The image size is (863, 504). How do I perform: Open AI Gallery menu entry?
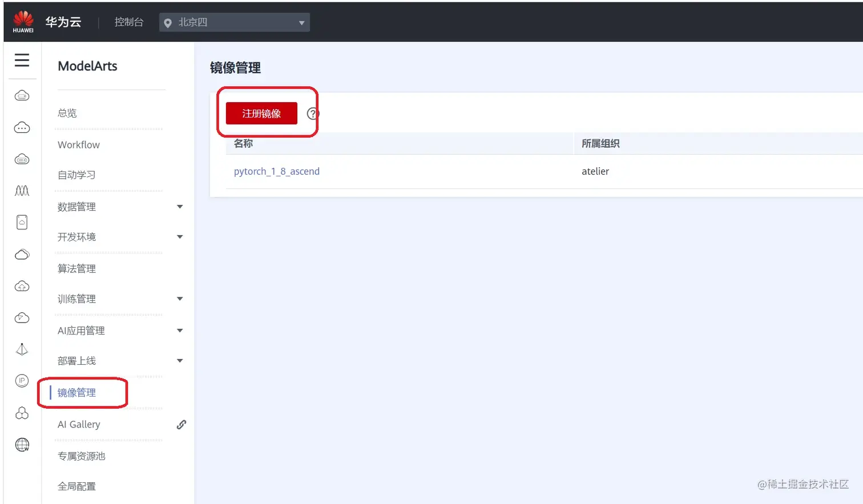(x=79, y=425)
